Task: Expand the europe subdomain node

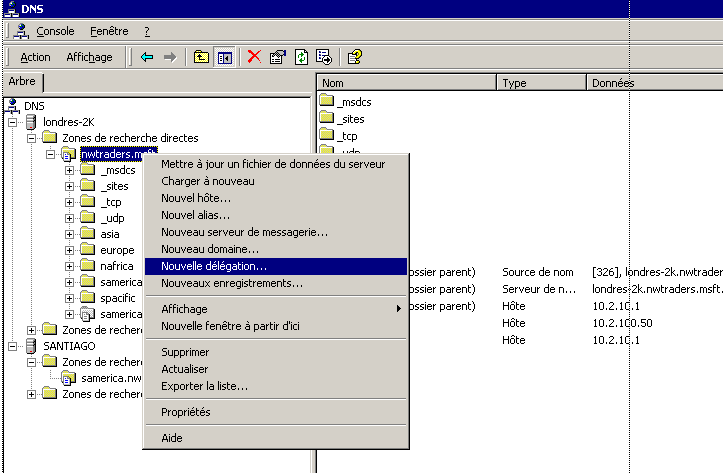Action: pos(70,250)
